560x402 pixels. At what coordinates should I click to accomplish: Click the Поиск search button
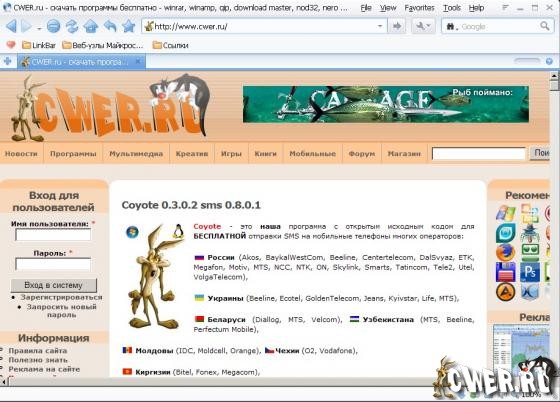pyautogui.click(x=540, y=153)
